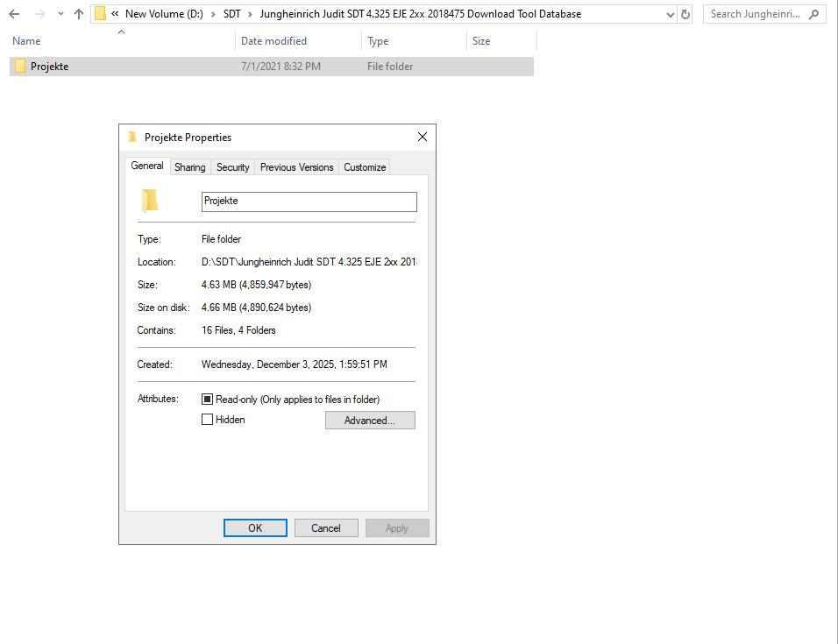Click Projekte date 7/1/2021 8:32 PM
This screenshot has width=838, height=644.
pyautogui.click(x=281, y=67)
